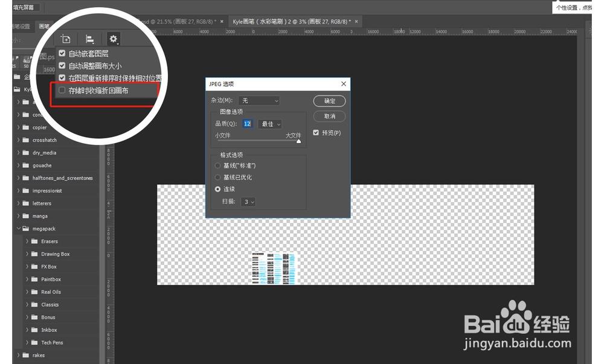Click the Paintbox folder icon
The image size is (604, 364).
(x=34, y=279)
